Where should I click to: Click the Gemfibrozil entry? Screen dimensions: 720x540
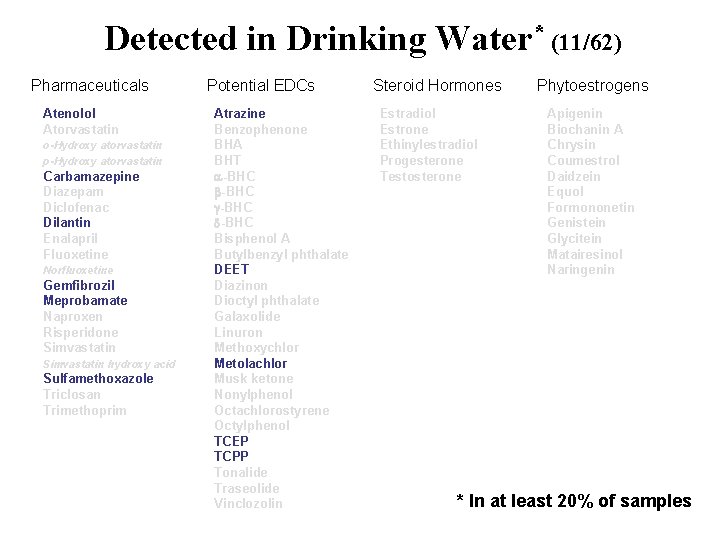(x=79, y=285)
